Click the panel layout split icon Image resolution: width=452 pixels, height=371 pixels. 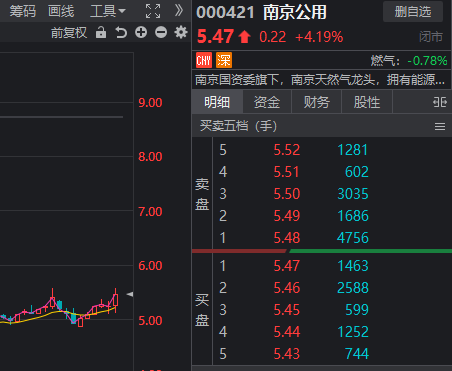(440, 102)
